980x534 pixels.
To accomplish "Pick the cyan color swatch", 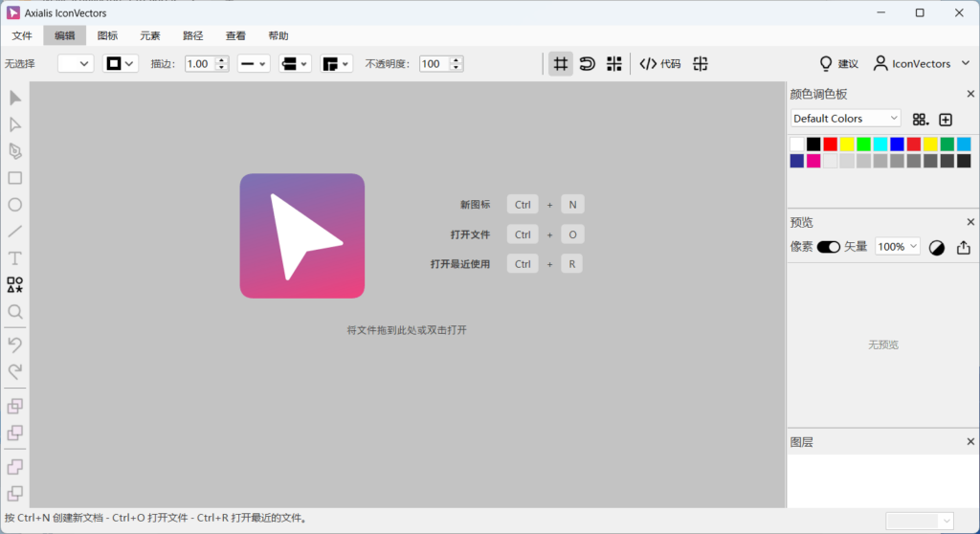I will [x=880, y=145].
